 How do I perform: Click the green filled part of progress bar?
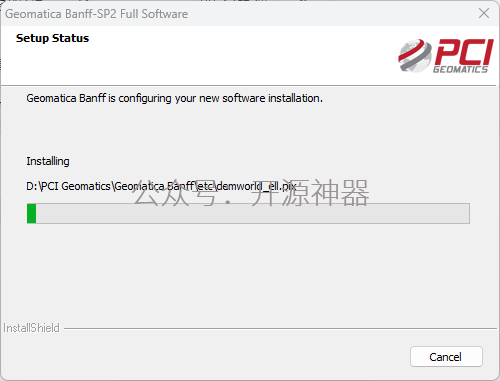point(31,213)
